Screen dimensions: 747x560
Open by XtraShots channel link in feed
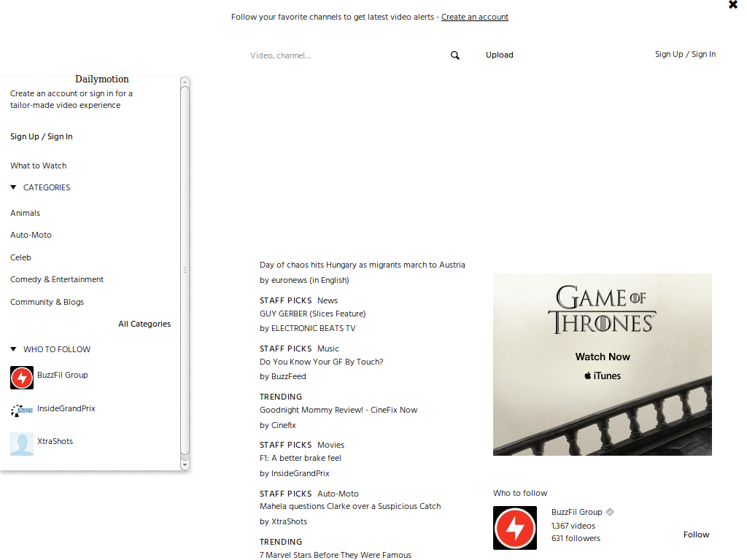[x=283, y=521]
